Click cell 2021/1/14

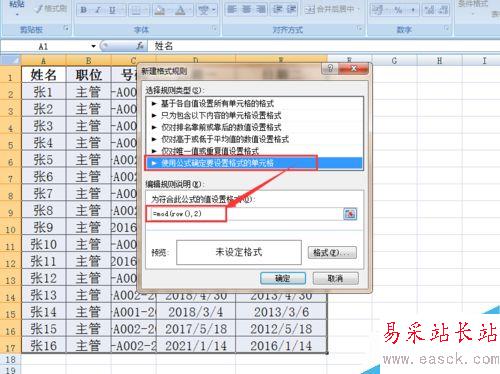coord(196,346)
